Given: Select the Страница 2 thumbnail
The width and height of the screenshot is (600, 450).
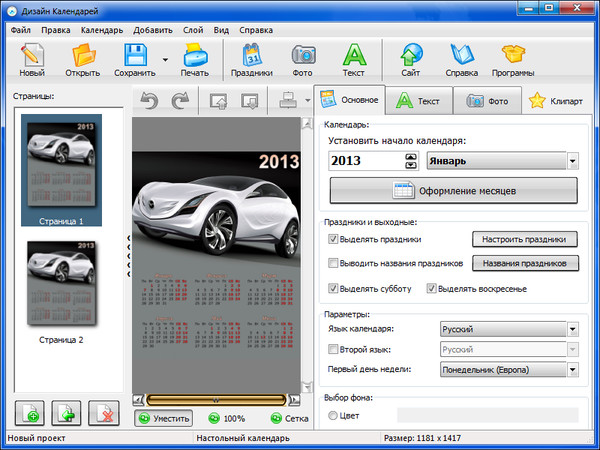Looking at the screenshot, I should coord(61,291).
